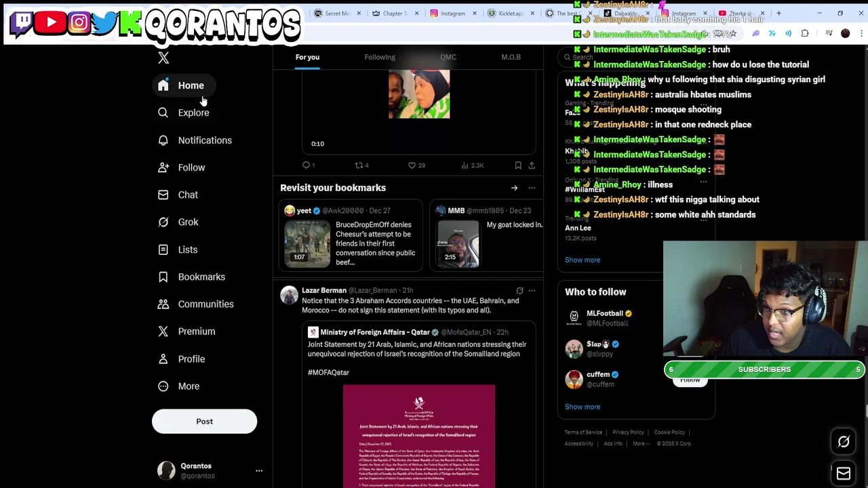Open cuffem suggested profile

click(x=598, y=374)
